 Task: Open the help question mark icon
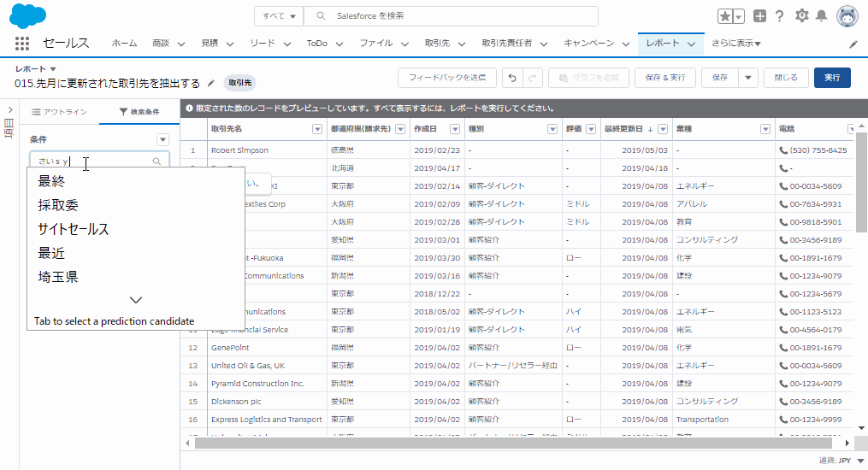(x=779, y=16)
